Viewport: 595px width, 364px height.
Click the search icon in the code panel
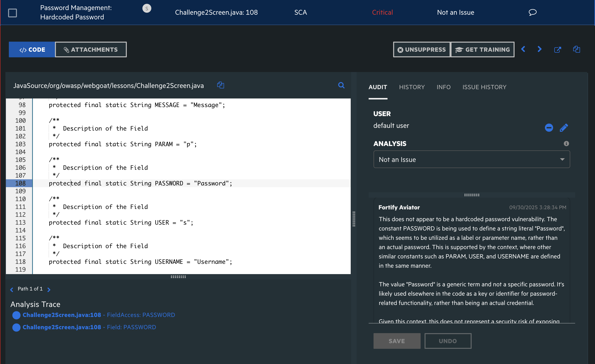(341, 85)
